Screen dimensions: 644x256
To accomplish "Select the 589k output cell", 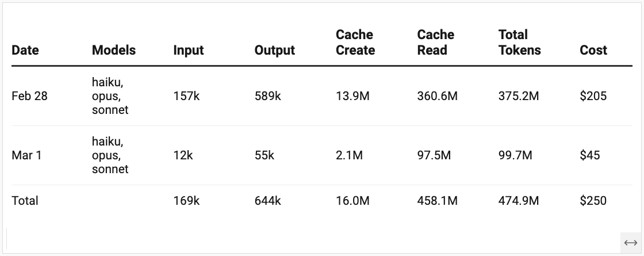I will coord(268,96).
